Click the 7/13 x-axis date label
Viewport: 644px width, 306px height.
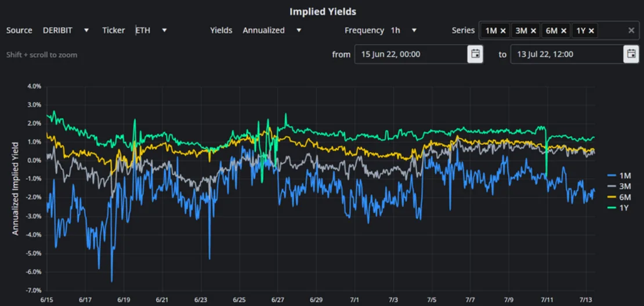point(586,300)
